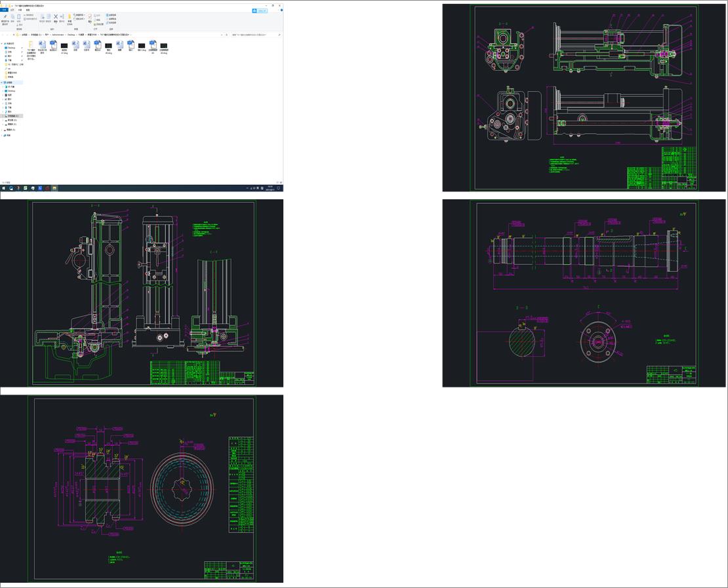
Task: Expand the Network node in navigation pane
Action: pos(2,135)
